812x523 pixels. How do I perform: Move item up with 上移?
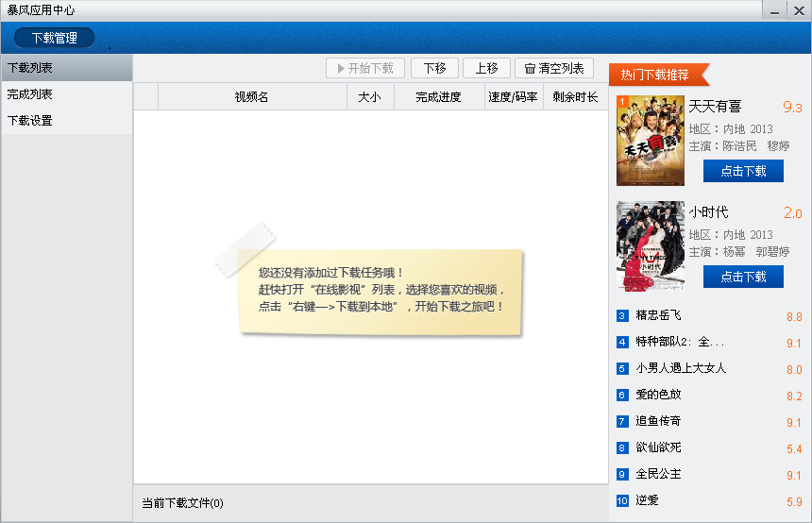487,68
